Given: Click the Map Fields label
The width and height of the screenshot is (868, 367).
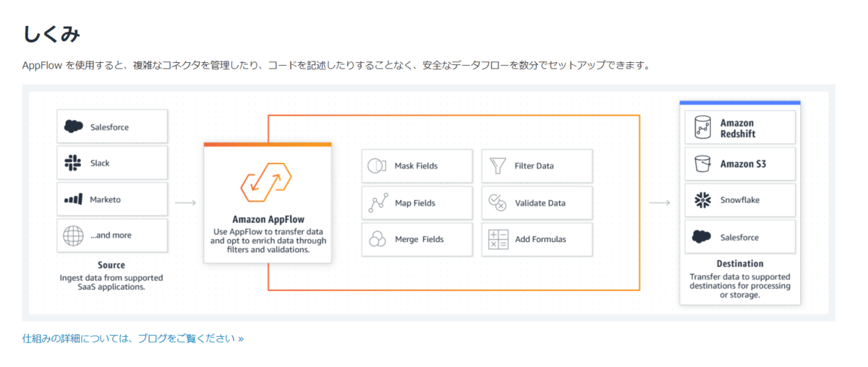Looking at the screenshot, I should [415, 203].
